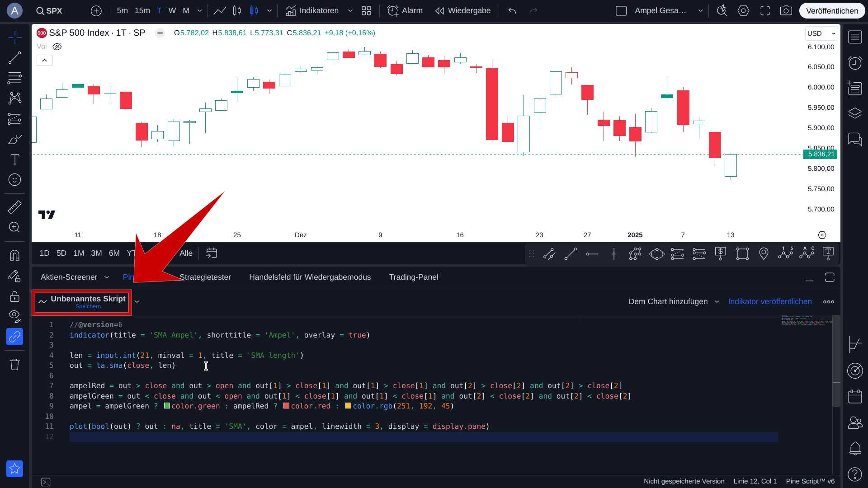Open chart axis settings gear icon
868x488 pixels.
point(822,235)
